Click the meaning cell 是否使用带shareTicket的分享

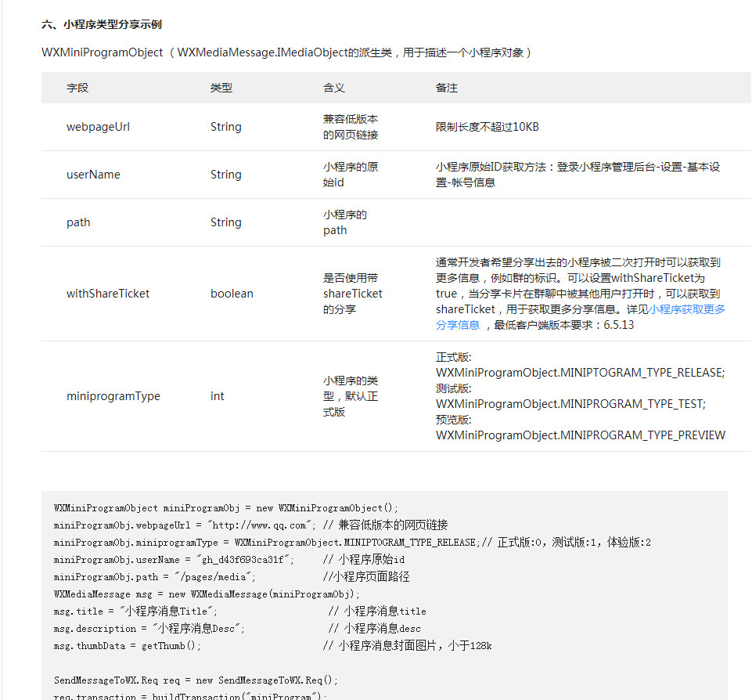point(353,294)
